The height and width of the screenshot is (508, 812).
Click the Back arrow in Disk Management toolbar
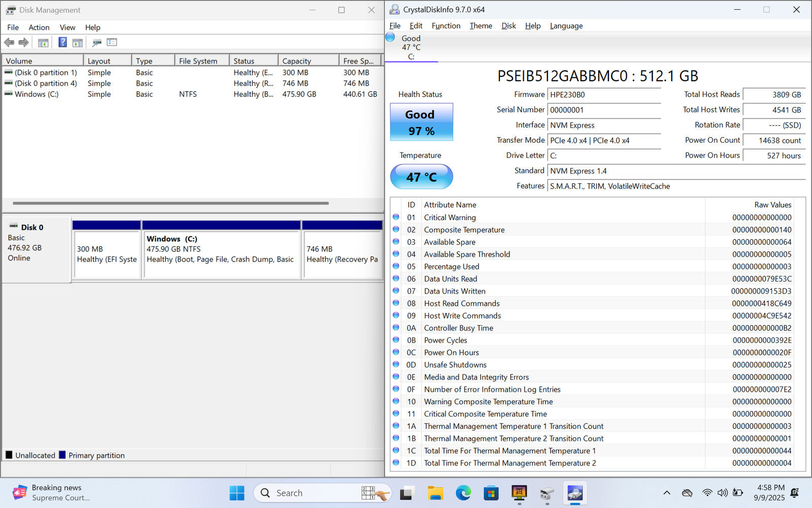pos(9,43)
